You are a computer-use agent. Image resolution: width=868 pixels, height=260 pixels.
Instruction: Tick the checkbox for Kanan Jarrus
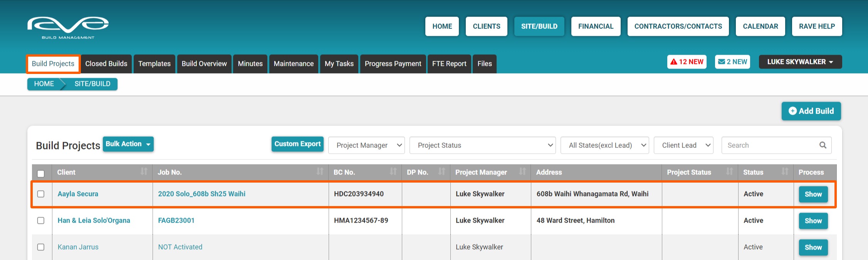(x=41, y=247)
